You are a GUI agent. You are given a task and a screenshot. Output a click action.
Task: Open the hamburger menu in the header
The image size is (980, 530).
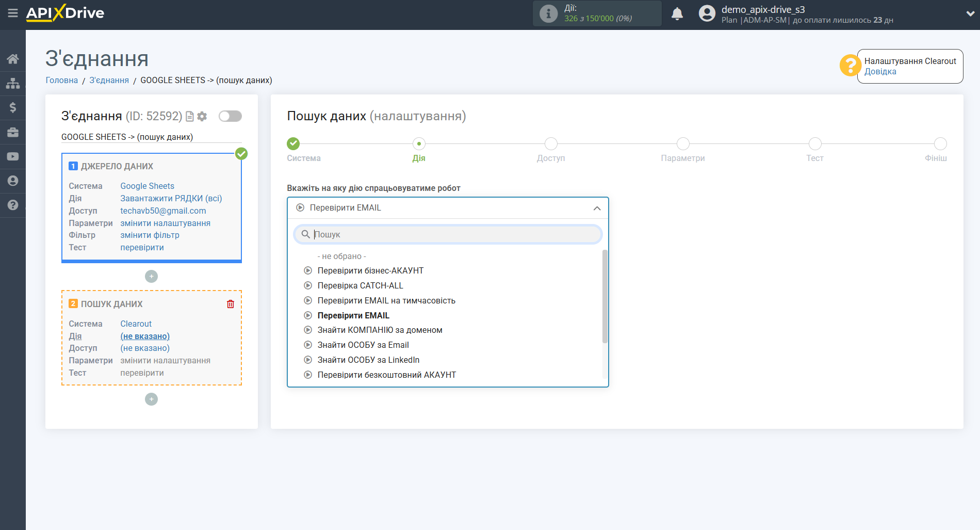(x=13, y=13)
